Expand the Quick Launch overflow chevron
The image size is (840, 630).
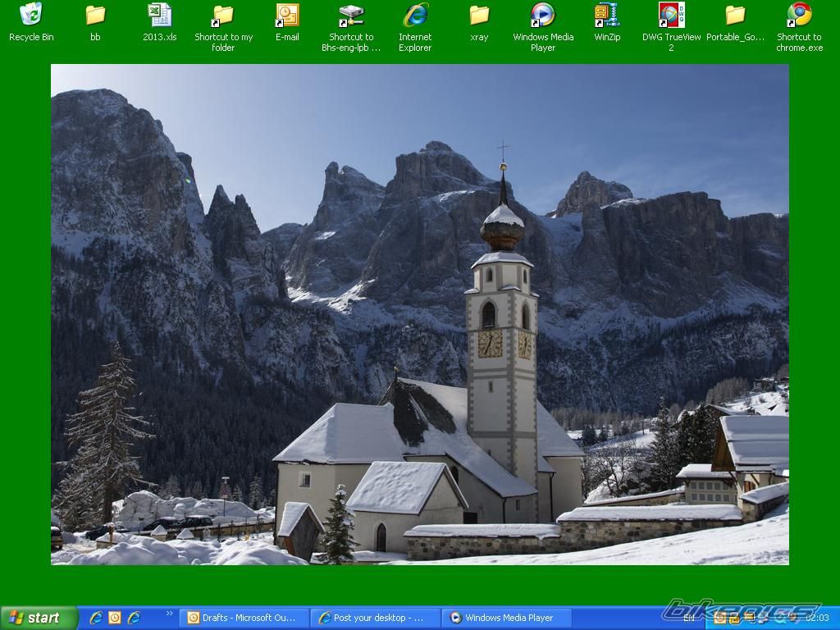[170, 614]
